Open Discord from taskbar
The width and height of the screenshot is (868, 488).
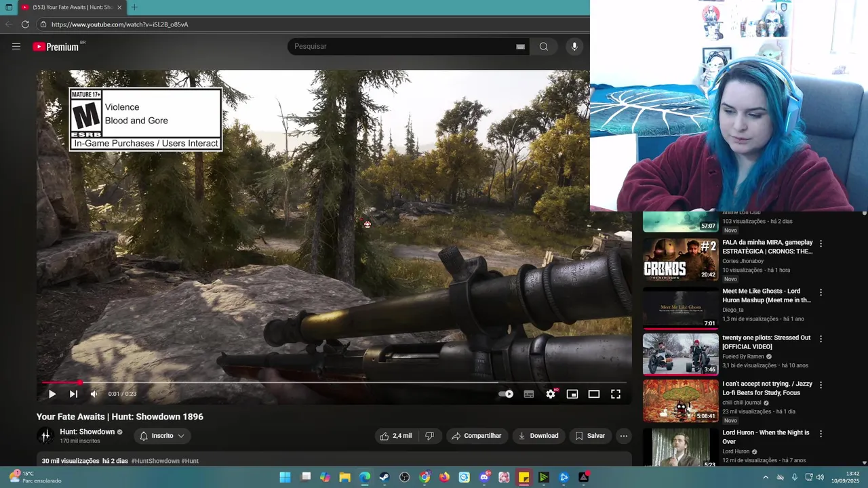point(484,477)
